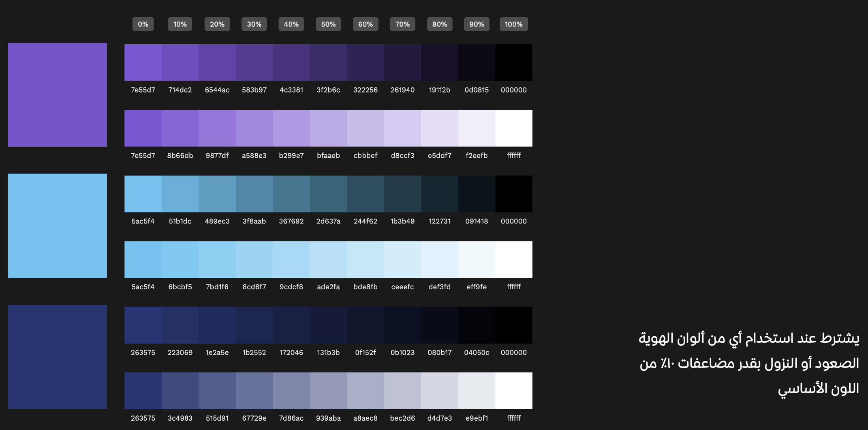The image size is (868, 430).
Task: Click the large purple base color square
Action: coord(58,95)
